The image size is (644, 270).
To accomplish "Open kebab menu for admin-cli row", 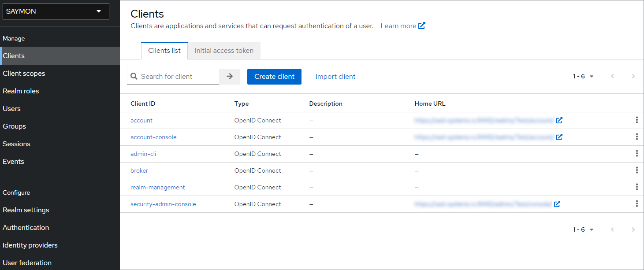I will pyautogui.click(x=637, y=153).
